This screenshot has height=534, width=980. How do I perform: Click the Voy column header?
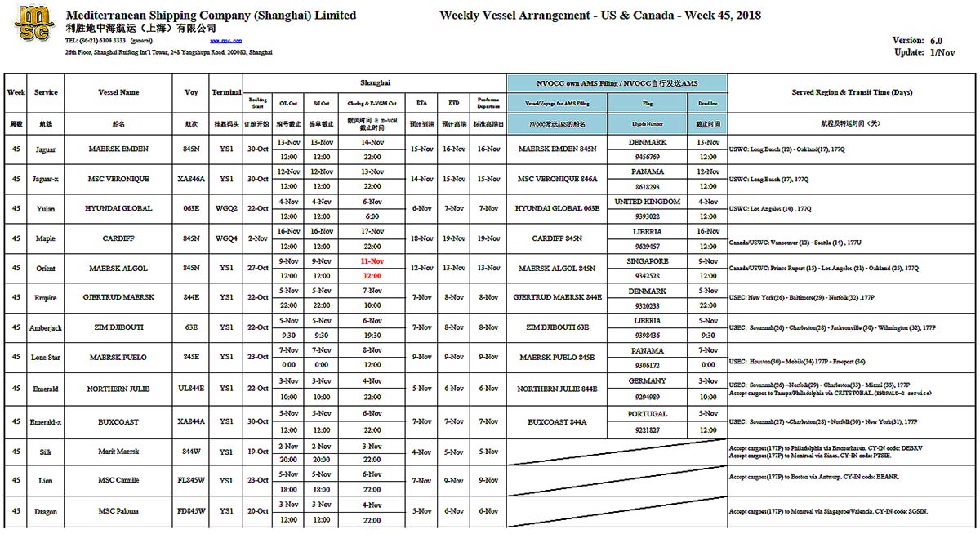[x=191, y=92]
